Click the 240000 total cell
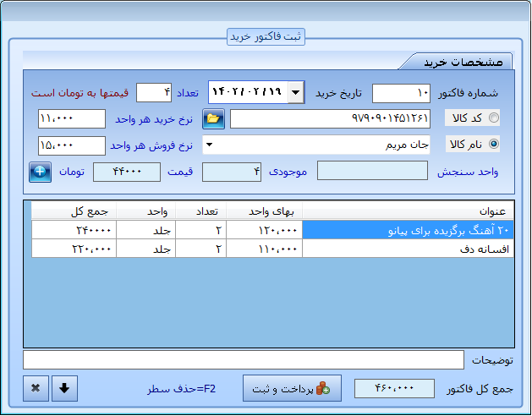The width and height of the screenshot is (532, 416). (74, 230)
